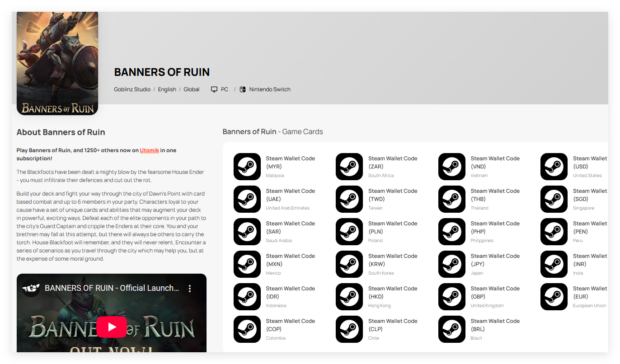This screenshot has height=364, width=620.
Task: Open Steam Wallet Code (UAE) card
Action: click(x=290, y=195)
